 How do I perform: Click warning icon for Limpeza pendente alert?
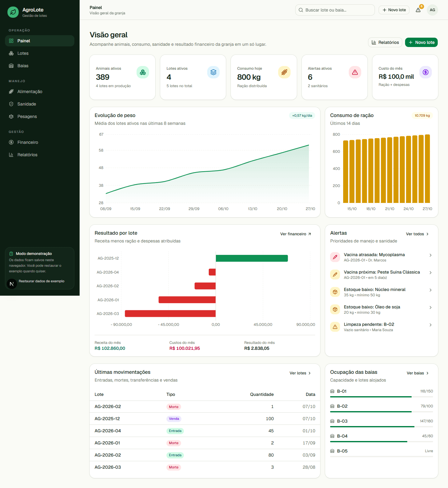335,327
